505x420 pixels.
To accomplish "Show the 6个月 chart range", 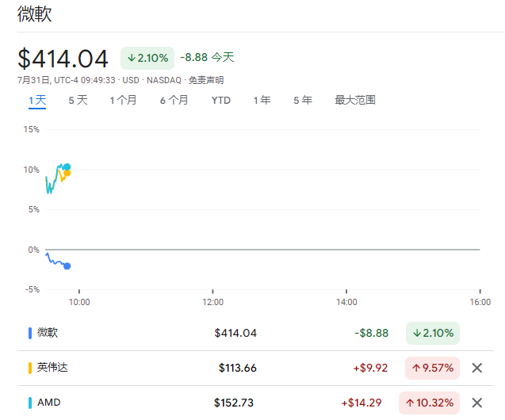I will (x=174, y=101).
